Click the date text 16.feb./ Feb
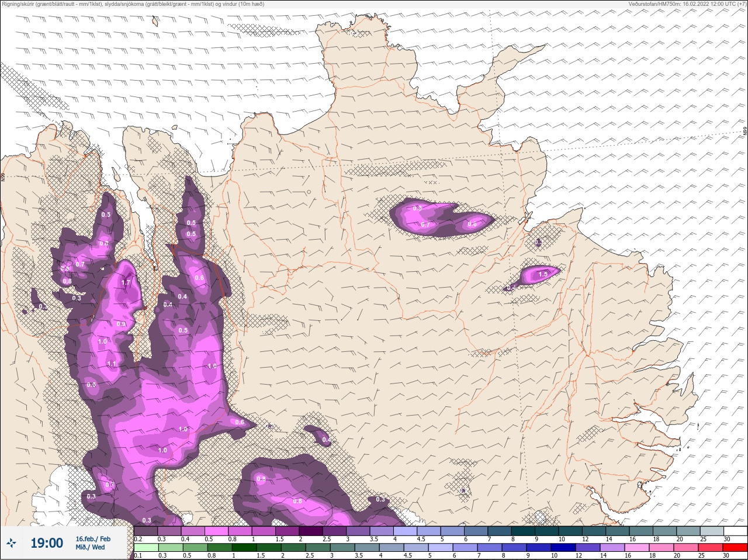 (x=93, y=538)
